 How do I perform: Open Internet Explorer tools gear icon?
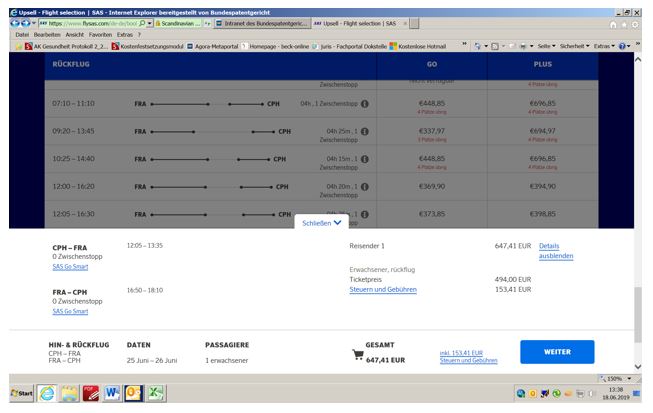[635, 25]
